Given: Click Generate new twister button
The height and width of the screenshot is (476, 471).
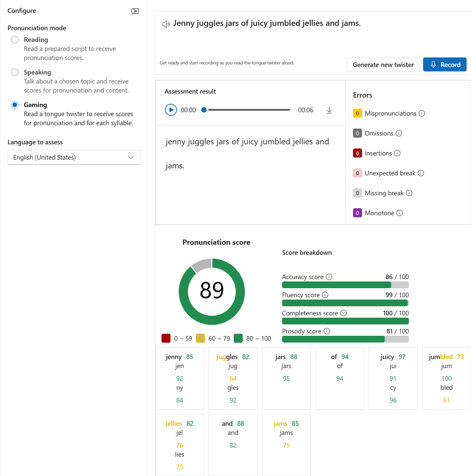Looking at the screenshot, I should pos(383,64).
